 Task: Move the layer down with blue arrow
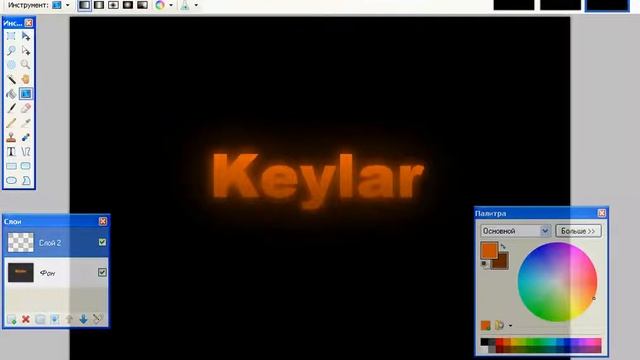(83, 319)
